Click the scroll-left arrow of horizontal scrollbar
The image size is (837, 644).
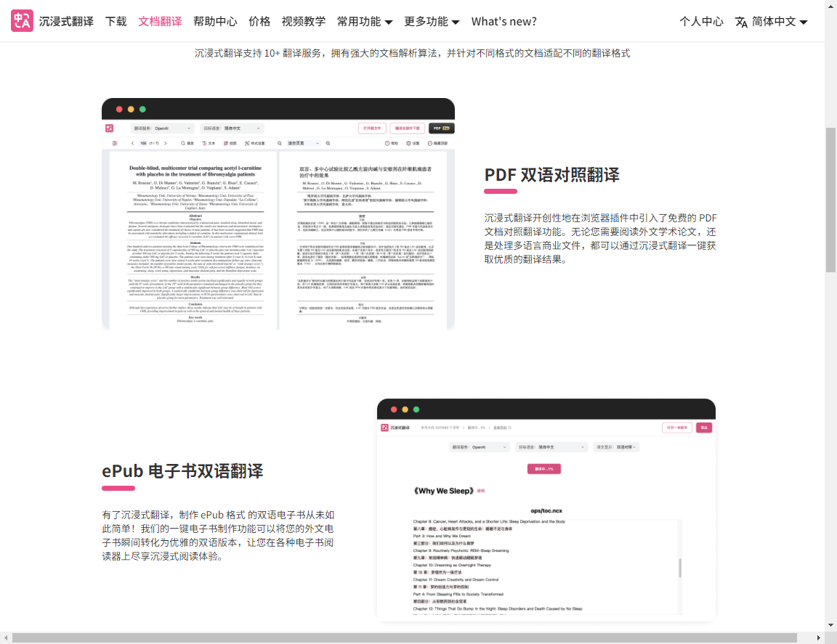(x=5, y=638)
